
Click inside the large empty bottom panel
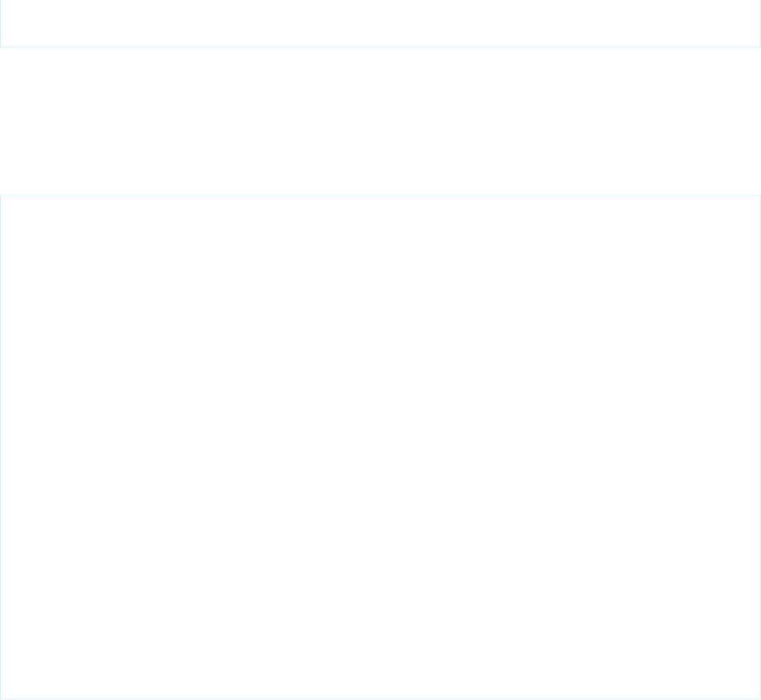[380, 447]
